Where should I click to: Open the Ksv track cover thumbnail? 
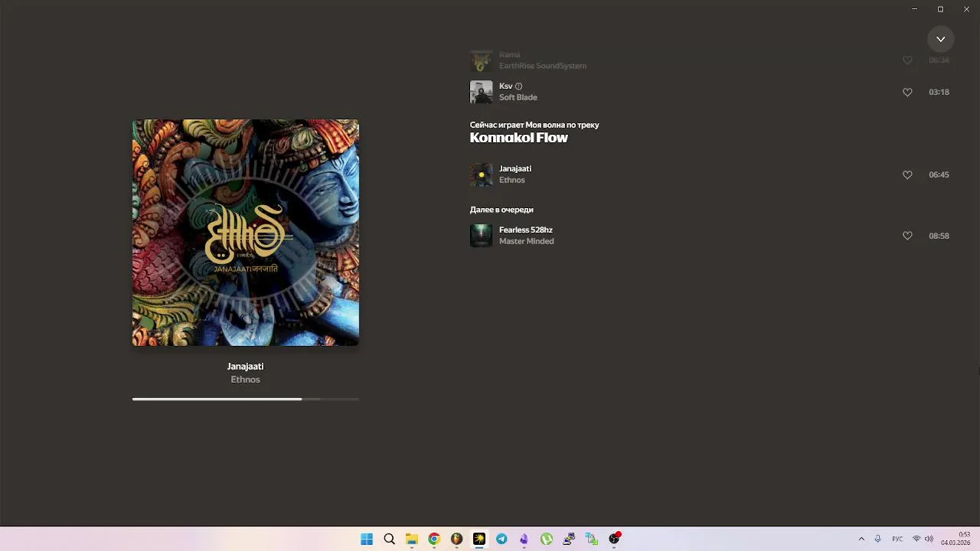click(481, 92)
